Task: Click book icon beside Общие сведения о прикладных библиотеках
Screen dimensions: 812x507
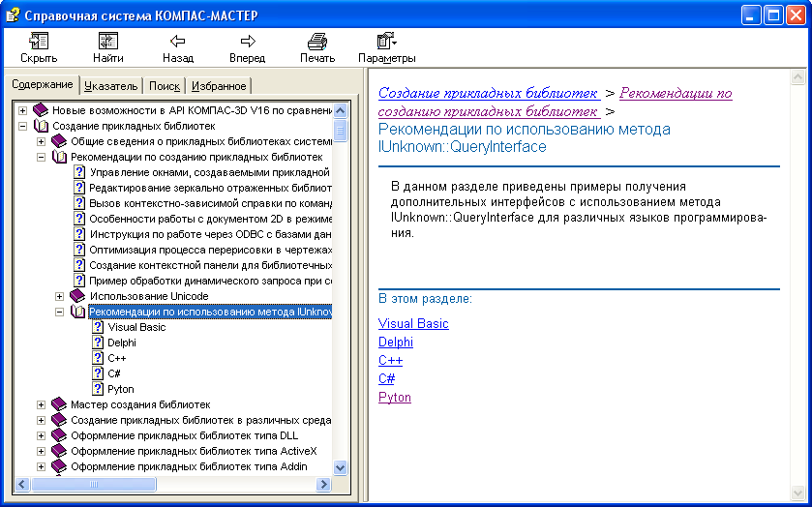Action: pyautogui.click(x=59, y=141)
